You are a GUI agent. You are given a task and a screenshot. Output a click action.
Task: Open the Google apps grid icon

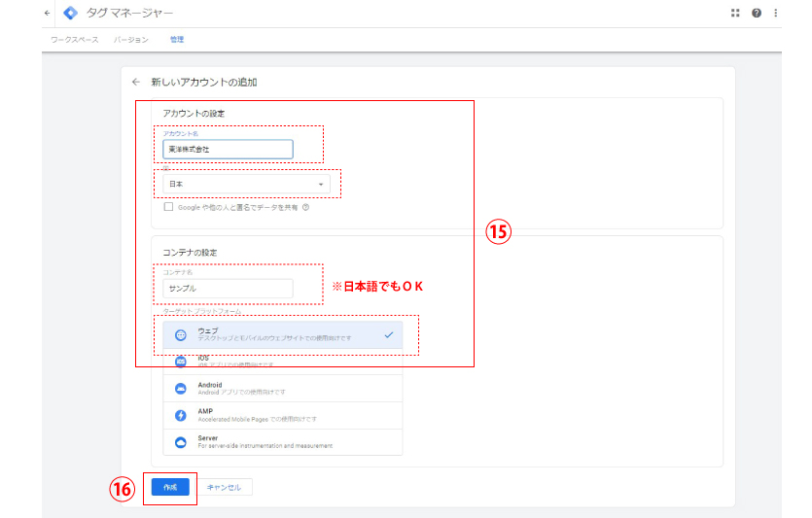click(x=735, y=13)
